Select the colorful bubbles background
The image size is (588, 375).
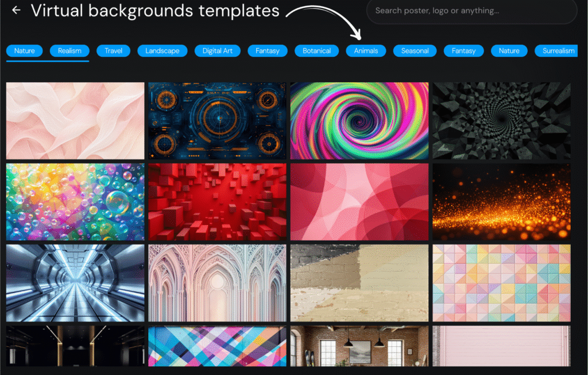point(75,202)
